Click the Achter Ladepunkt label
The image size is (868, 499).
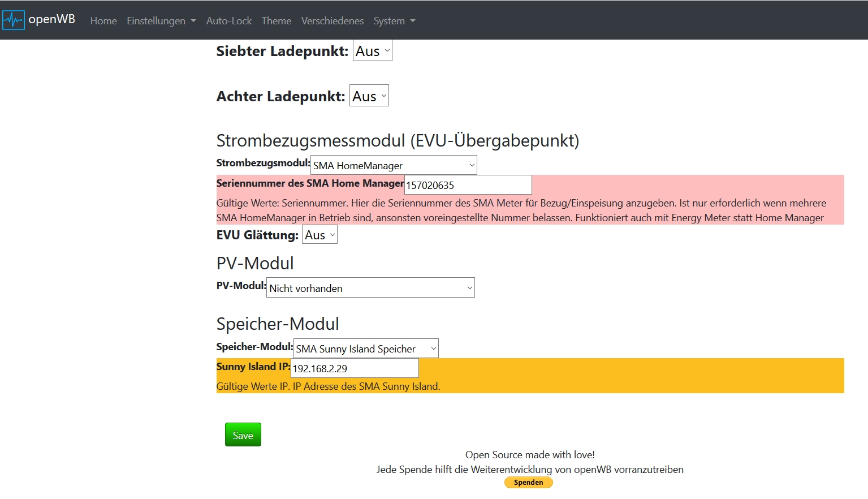280,96
